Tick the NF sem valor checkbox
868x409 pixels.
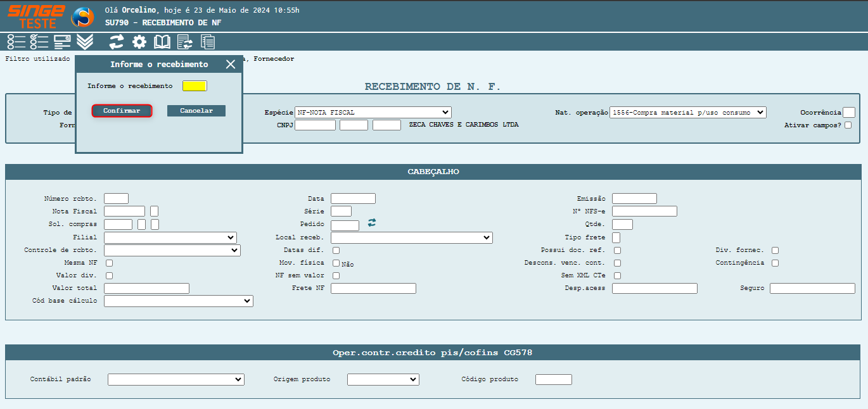click(336, 275)
